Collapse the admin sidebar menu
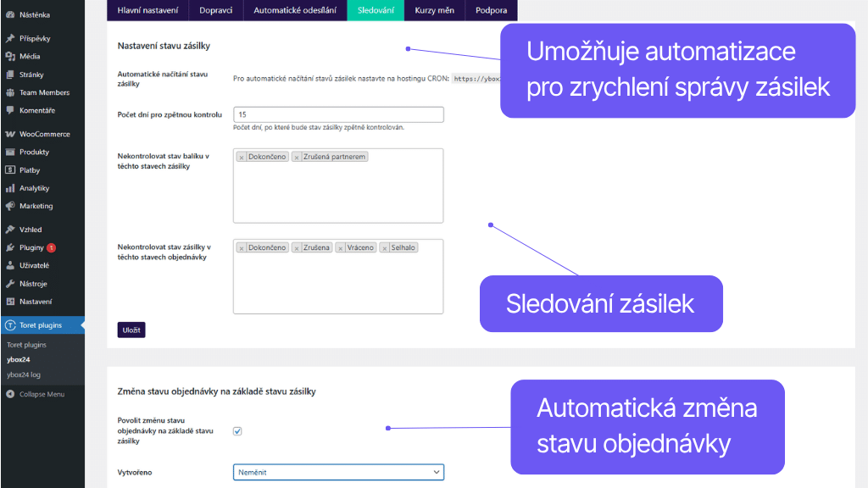 pos(38,394)
